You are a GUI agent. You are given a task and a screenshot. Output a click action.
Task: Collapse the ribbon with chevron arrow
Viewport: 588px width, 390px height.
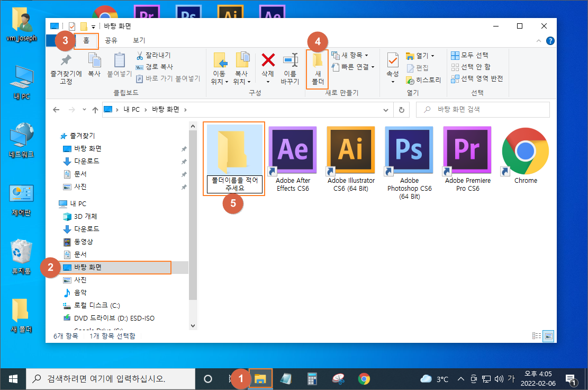click(x=538, y=41)
